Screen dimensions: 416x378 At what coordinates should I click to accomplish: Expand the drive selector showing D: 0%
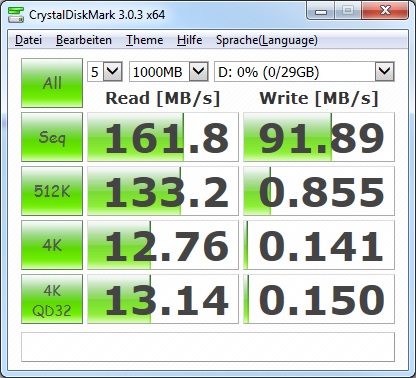[x=385, y=71]
